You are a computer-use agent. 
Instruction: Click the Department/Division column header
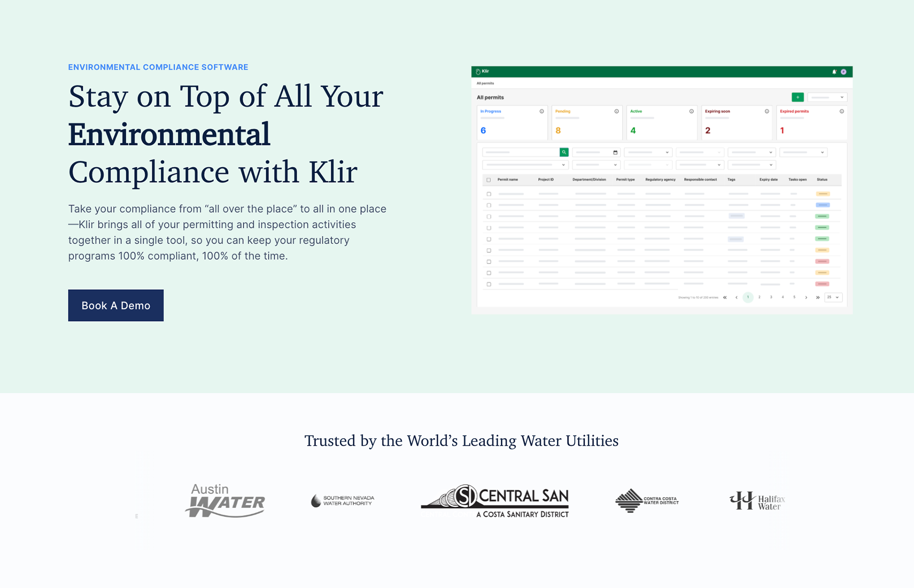[x=589, y=180]
